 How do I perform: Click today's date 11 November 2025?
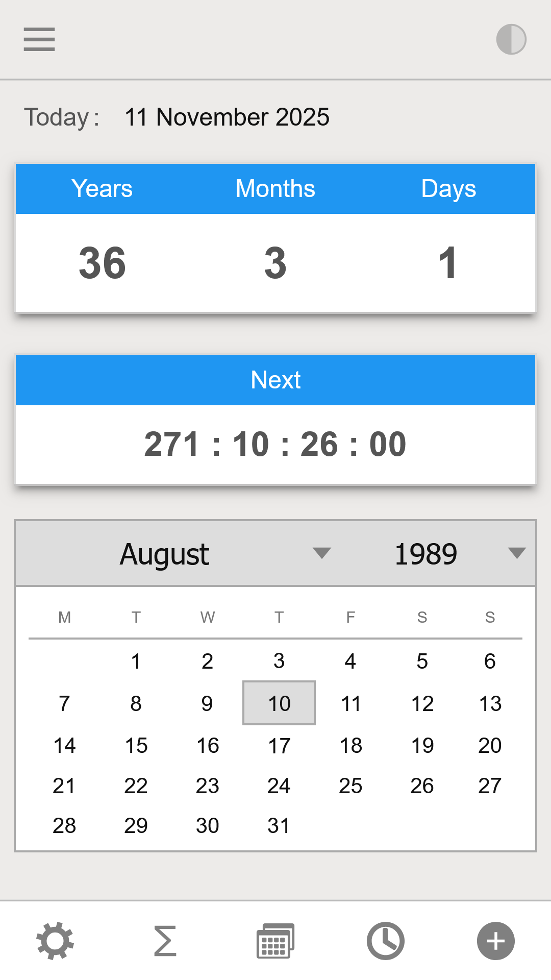click(x=227, y=117)
